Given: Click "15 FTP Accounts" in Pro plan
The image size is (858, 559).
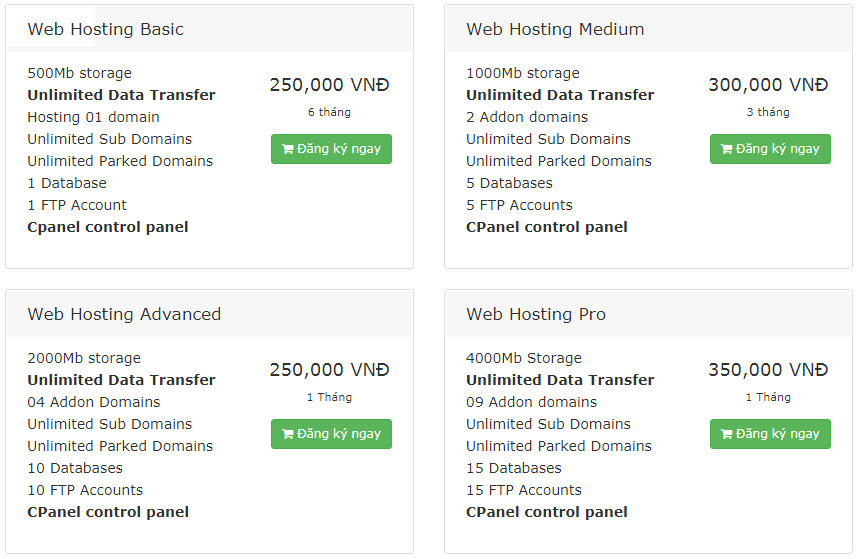Looking at the screenshot, I should [524, 490].
